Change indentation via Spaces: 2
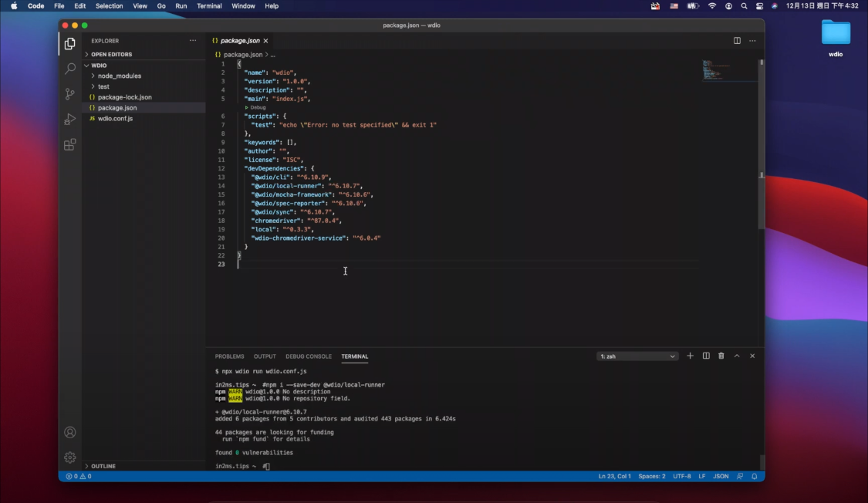The image size is (868, 503). tap(651, 476)
